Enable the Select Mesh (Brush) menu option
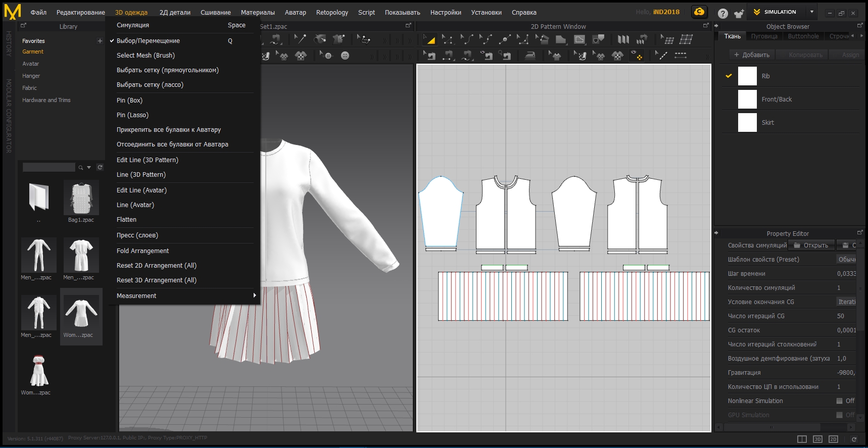The height and width of the screenshot is (448, 868). coord(146,56)
